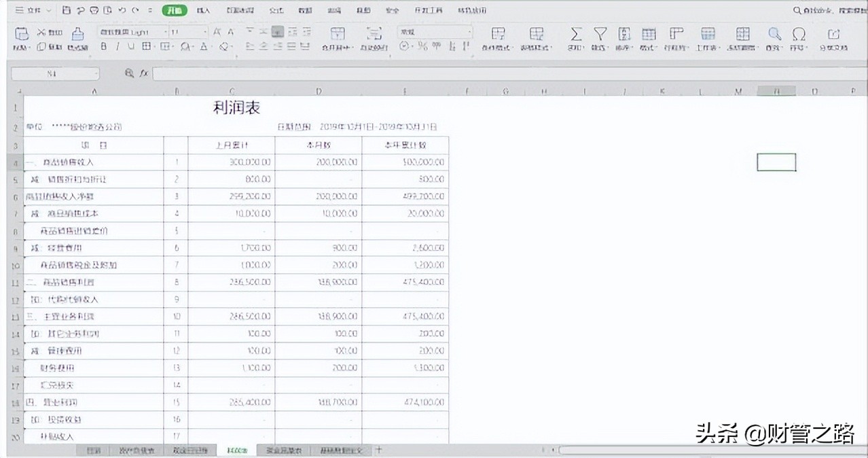The height and width of the screenshot is (458, 868).
Task: Toggle italic formatting
Action: click(x=117, y=46)
